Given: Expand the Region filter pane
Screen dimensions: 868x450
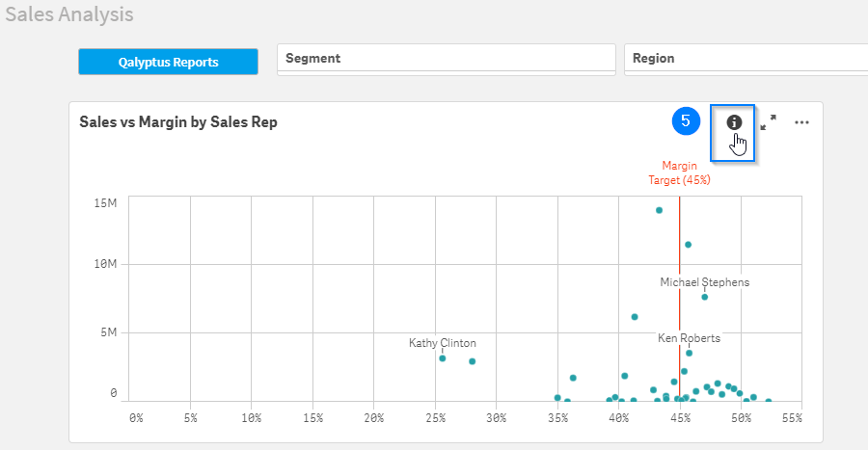Looking at the screenshot, I should (746, 59).
